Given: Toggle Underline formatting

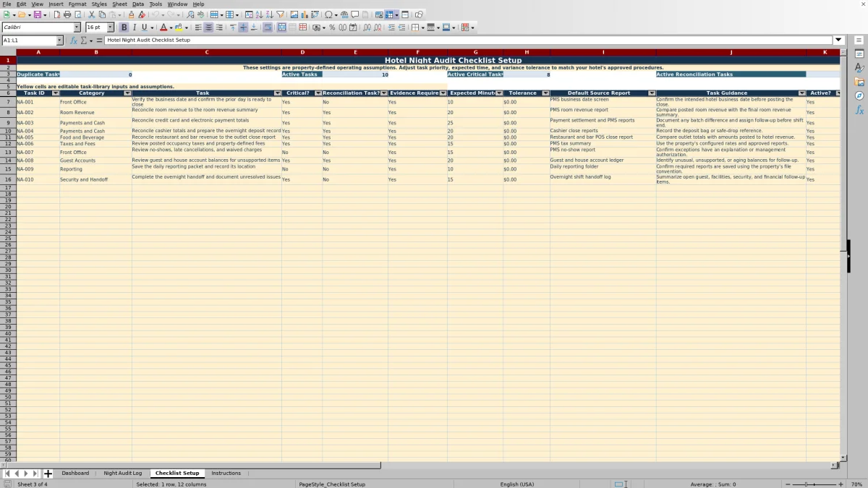Looking at the screenshot, I should 144,27.
